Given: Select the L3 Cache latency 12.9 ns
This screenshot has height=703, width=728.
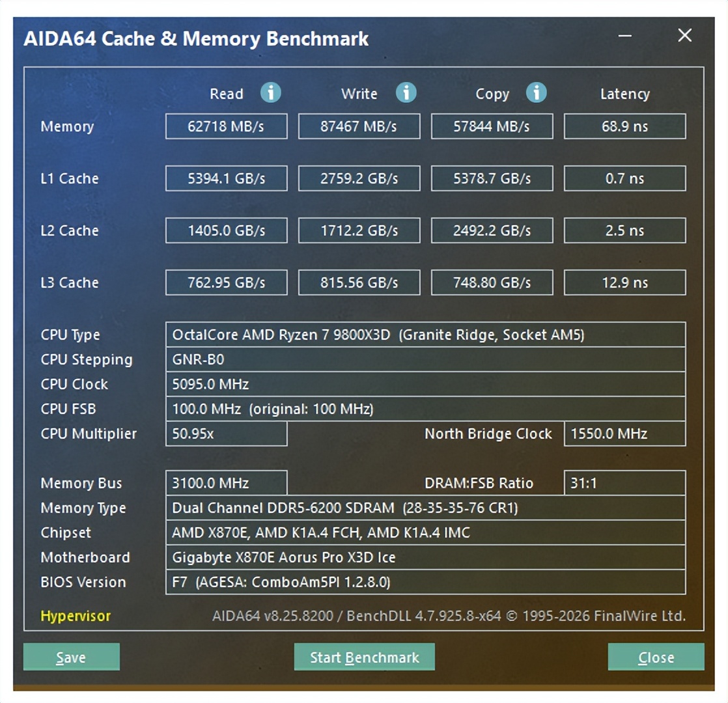Looking at the screenshot, I should [624, 282].
